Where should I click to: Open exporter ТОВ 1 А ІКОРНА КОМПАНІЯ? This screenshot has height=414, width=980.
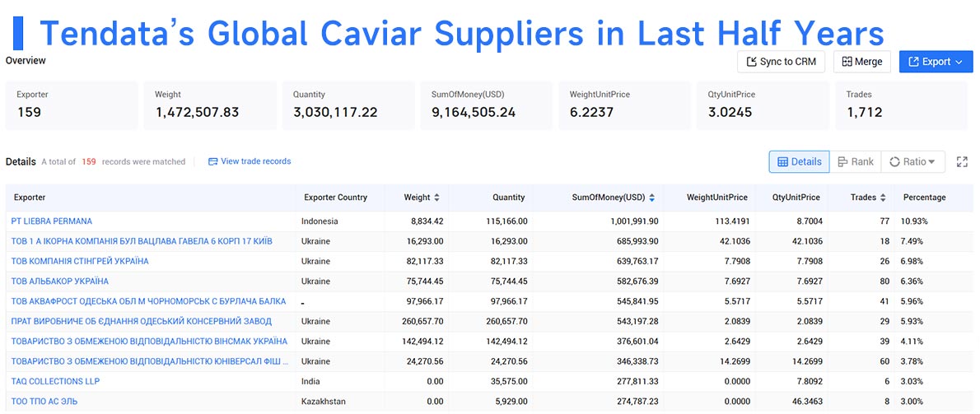click(142, 241)
